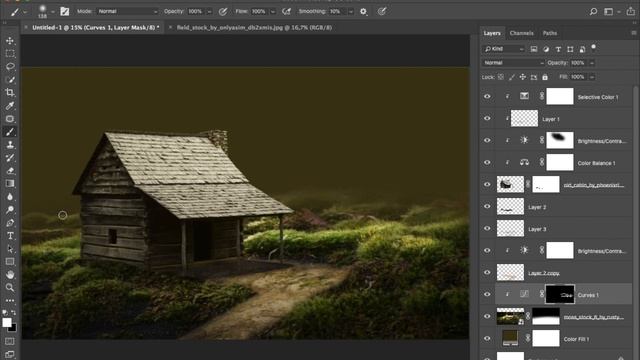Open the brush Mode dropdown
Viewport: 640px width, 360px height.
[127, 11]
